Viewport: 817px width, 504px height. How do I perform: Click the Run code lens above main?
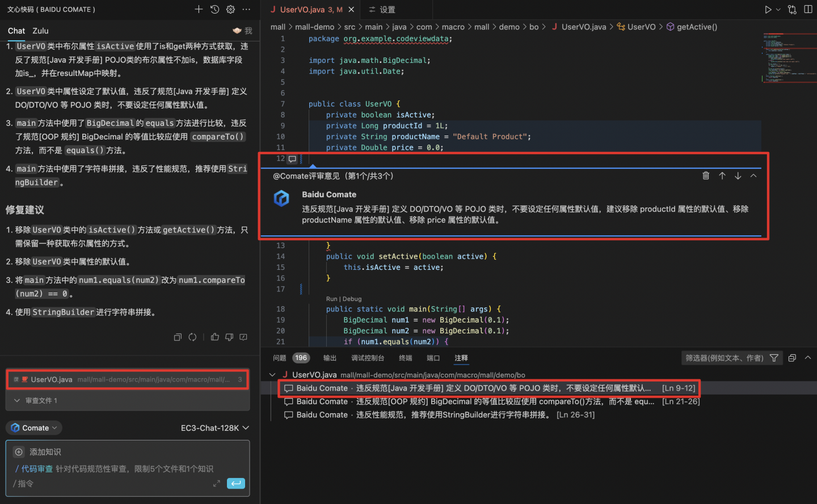(332, 299)
